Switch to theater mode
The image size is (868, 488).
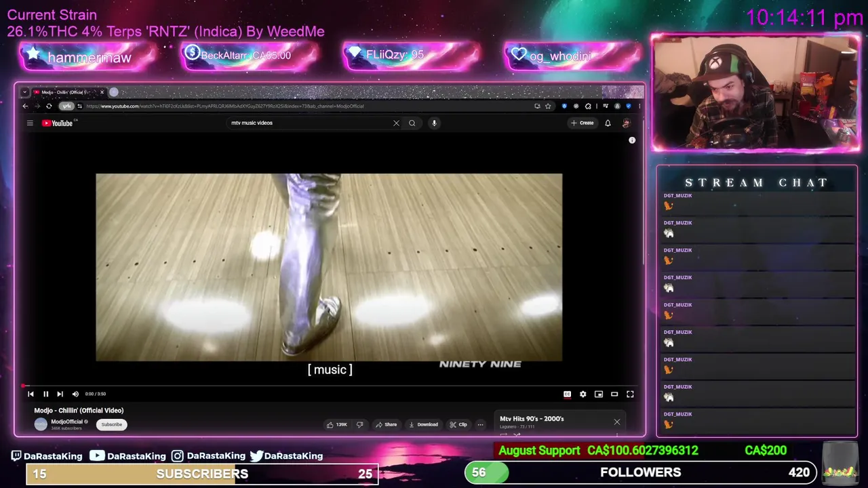[614, 394]
